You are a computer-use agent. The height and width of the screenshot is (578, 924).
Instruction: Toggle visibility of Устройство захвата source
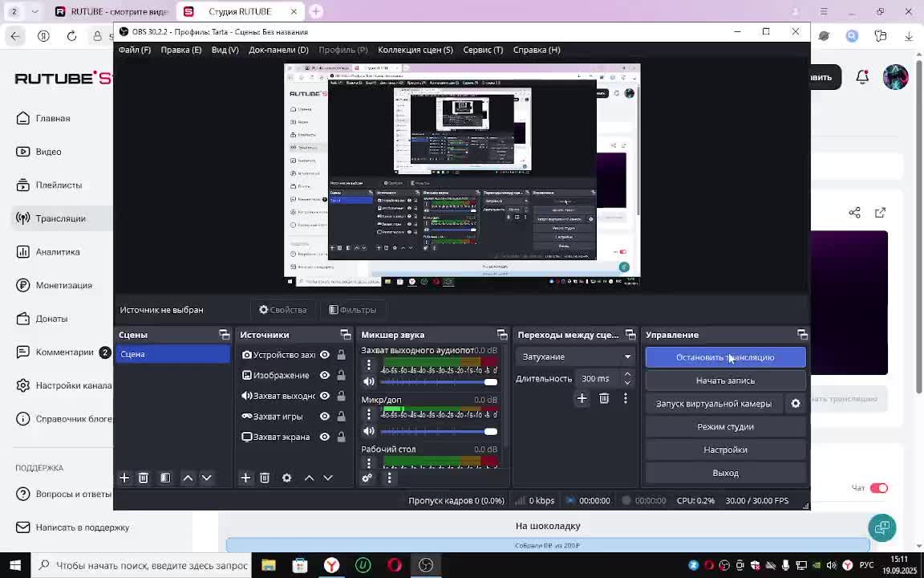pos(325,355)
